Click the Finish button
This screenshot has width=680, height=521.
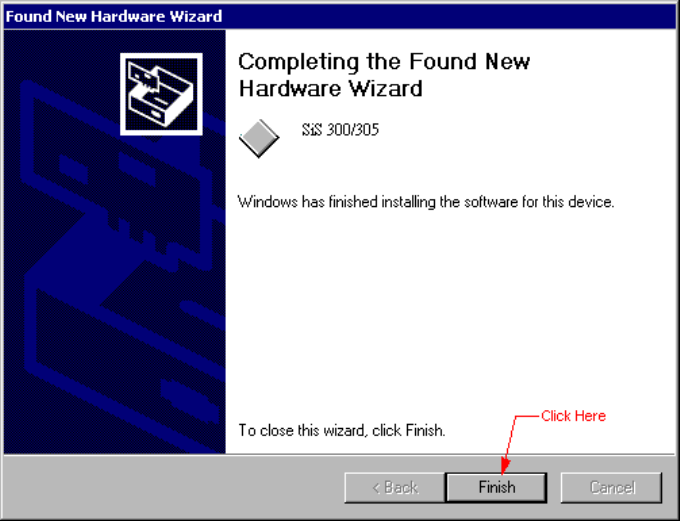click(496, 488)
